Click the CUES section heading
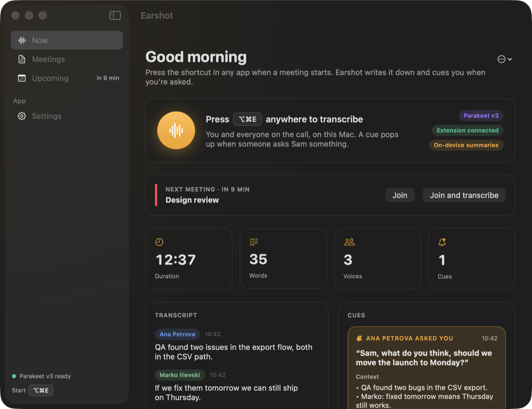This screenshot has width=532, height=409. pyautogui.click(x=356, y=315)
